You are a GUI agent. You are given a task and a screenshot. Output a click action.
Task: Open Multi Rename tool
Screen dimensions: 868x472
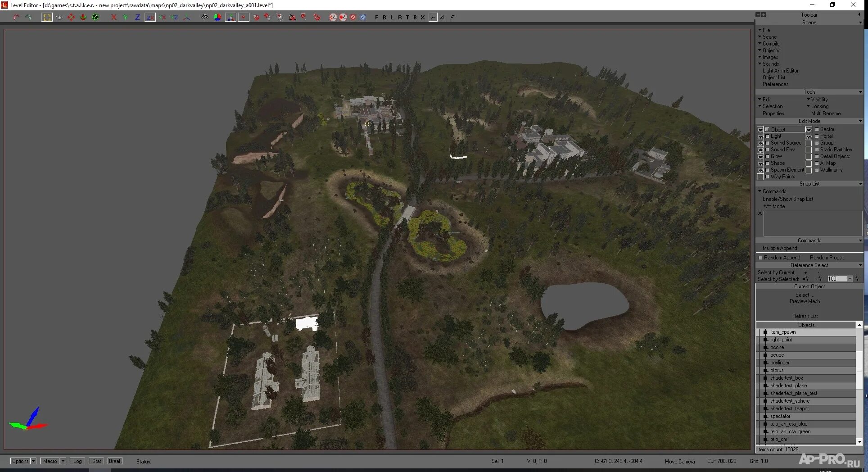point(826,113)
